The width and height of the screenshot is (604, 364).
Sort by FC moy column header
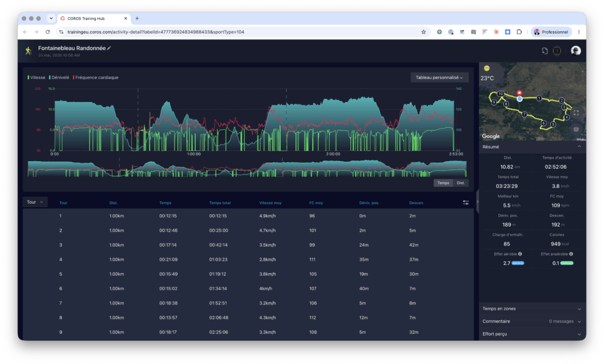tap(316, 202)
